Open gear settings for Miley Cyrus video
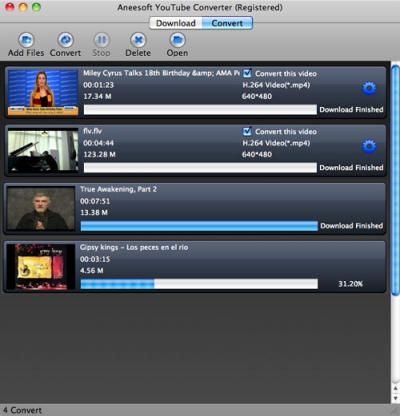The height and width of the screenshot is (417, 400). [369, 88]
